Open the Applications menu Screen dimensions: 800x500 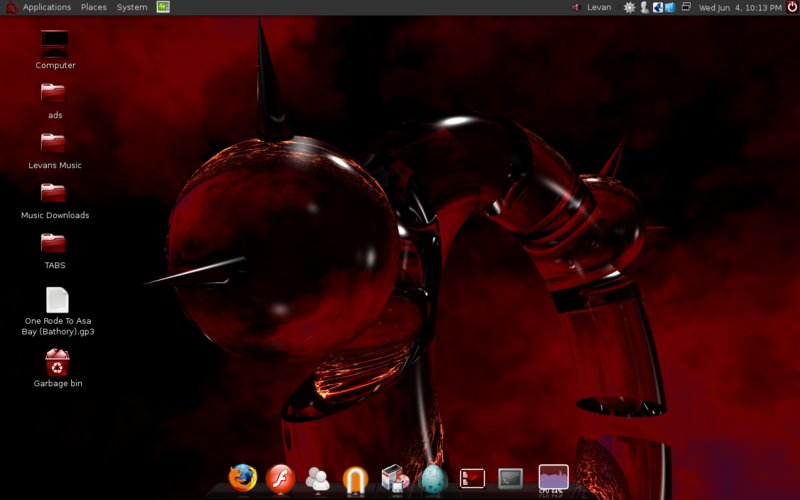pyautogui.click(x=46, y=7)
